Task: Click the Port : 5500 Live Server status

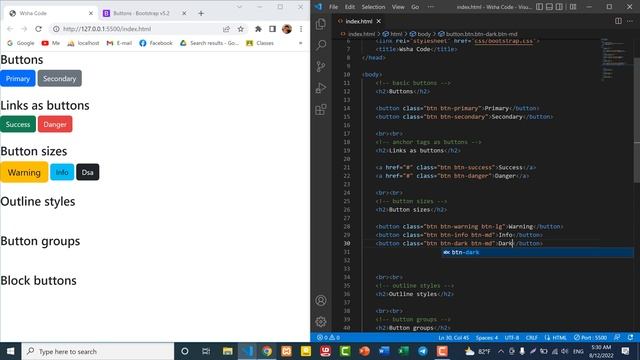Action: point(590,338)
